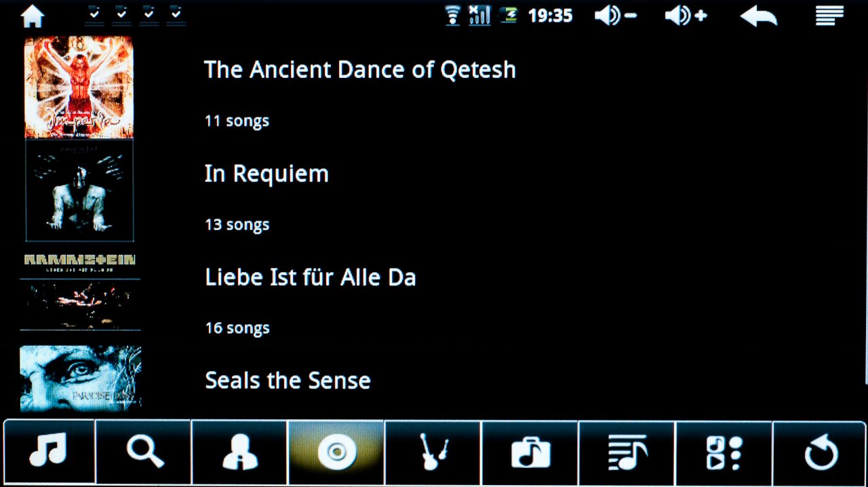Tap the search magnifier icon

click(144, 450)
